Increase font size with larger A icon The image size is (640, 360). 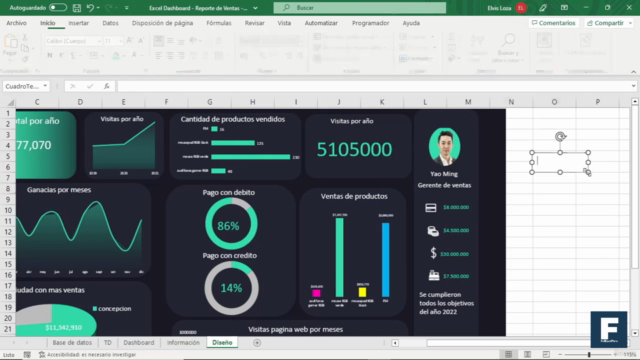129,40
